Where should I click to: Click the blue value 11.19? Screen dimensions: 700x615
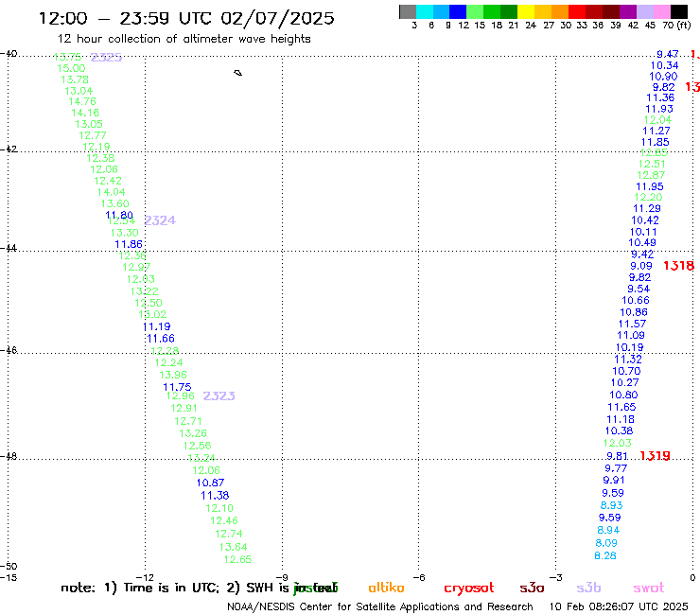click(157, 326)
